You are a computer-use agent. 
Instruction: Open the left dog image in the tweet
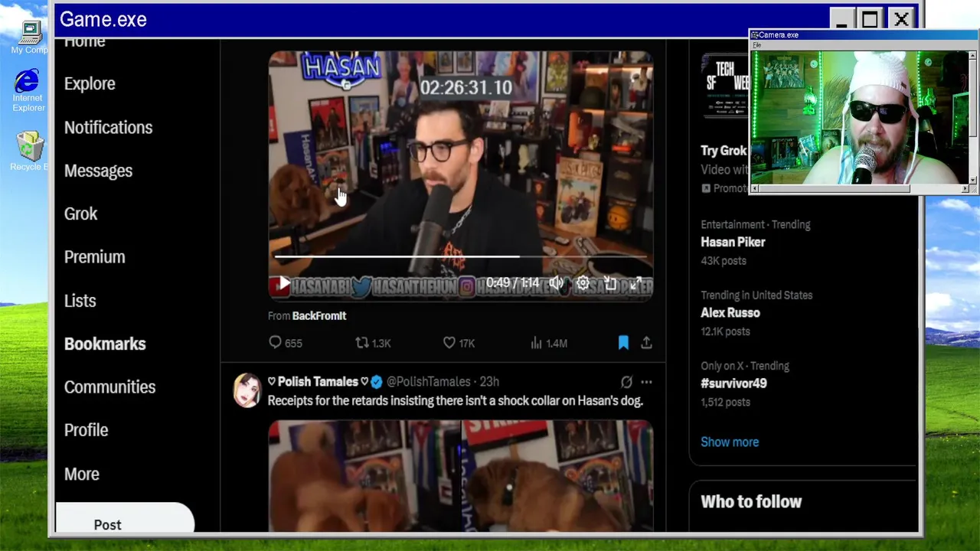click(x=364, y=476)
